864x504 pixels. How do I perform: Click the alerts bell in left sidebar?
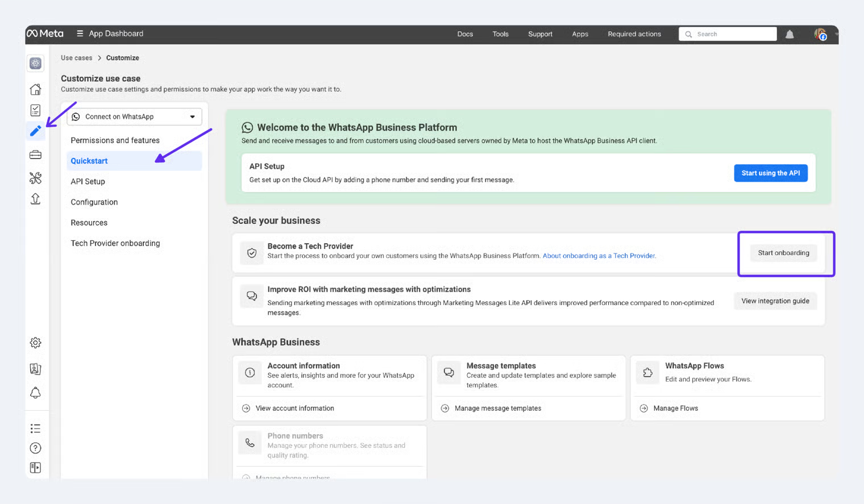(35, 393)
